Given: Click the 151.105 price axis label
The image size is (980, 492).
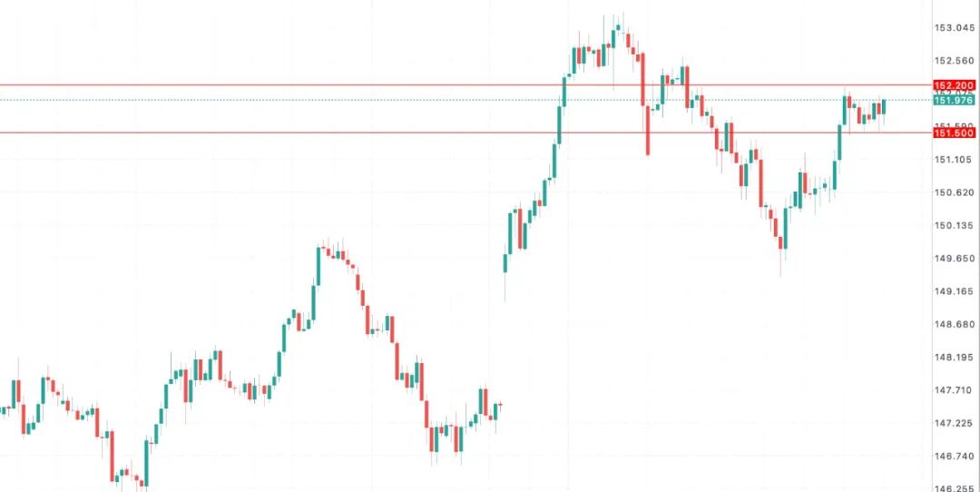Looking at the screenshot, I should click(x=954, y=160).
